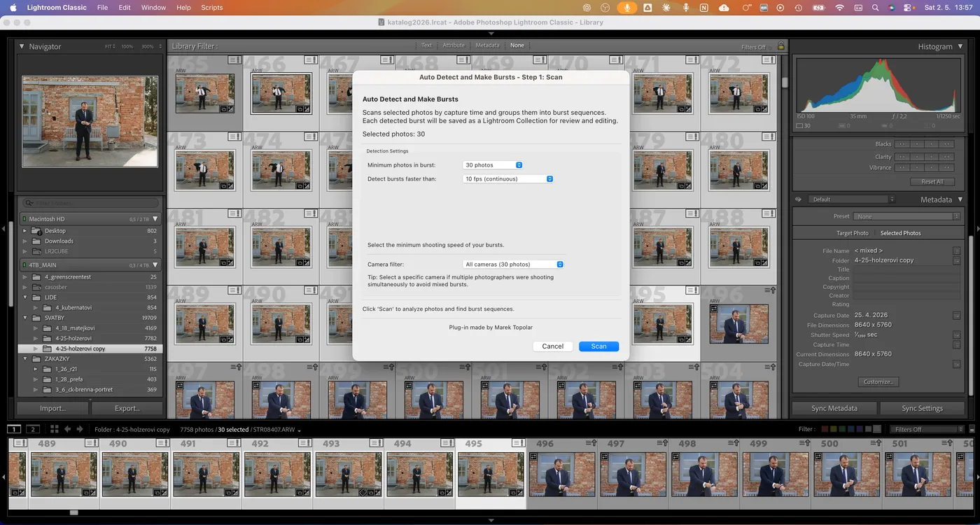Open the macOS Control Center icon
Image resolution: width=980 pixels, height=525 pixels.
[909, 8]
